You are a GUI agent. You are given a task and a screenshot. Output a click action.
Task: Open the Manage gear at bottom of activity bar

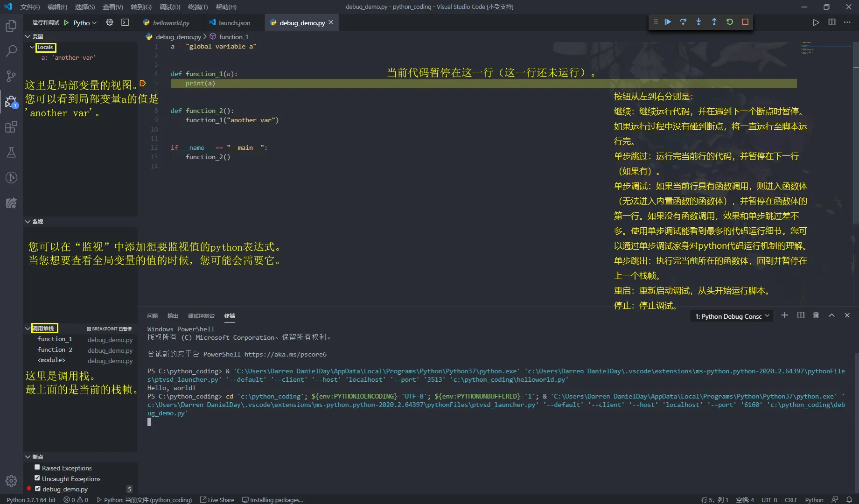[11, 481]
